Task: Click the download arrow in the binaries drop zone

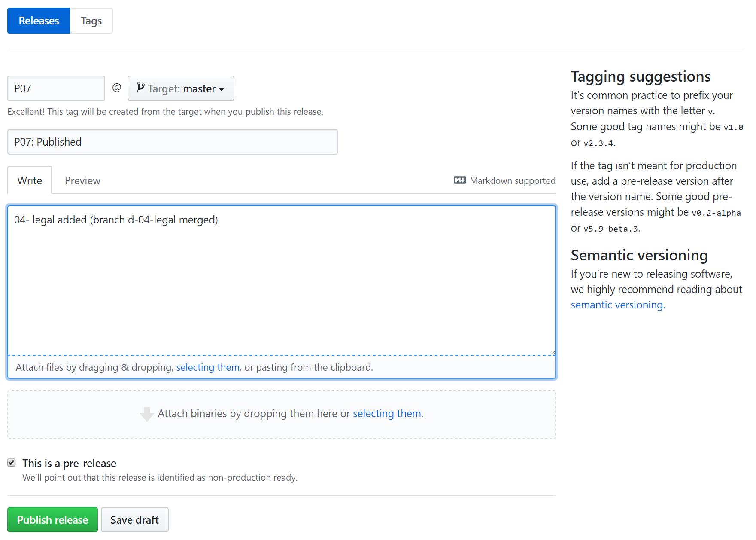Action: pos(146,414)
